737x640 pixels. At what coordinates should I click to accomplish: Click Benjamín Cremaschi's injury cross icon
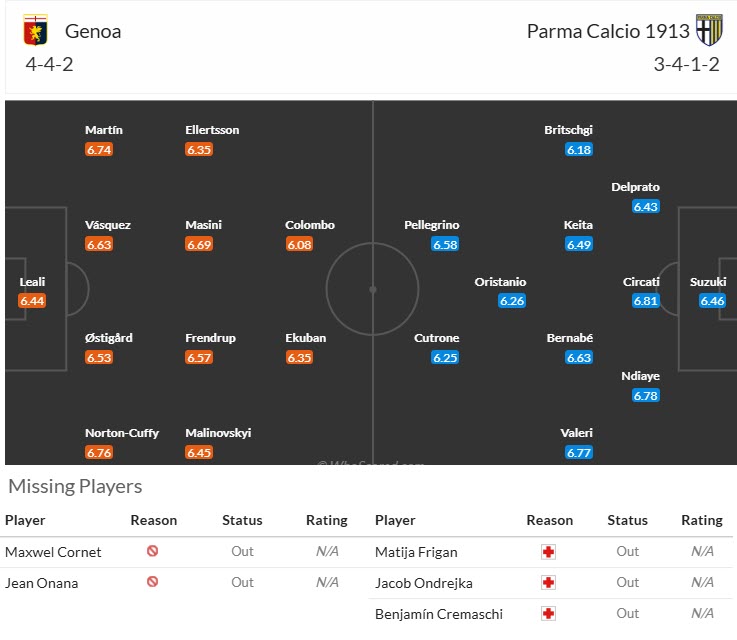pos(549,613)
